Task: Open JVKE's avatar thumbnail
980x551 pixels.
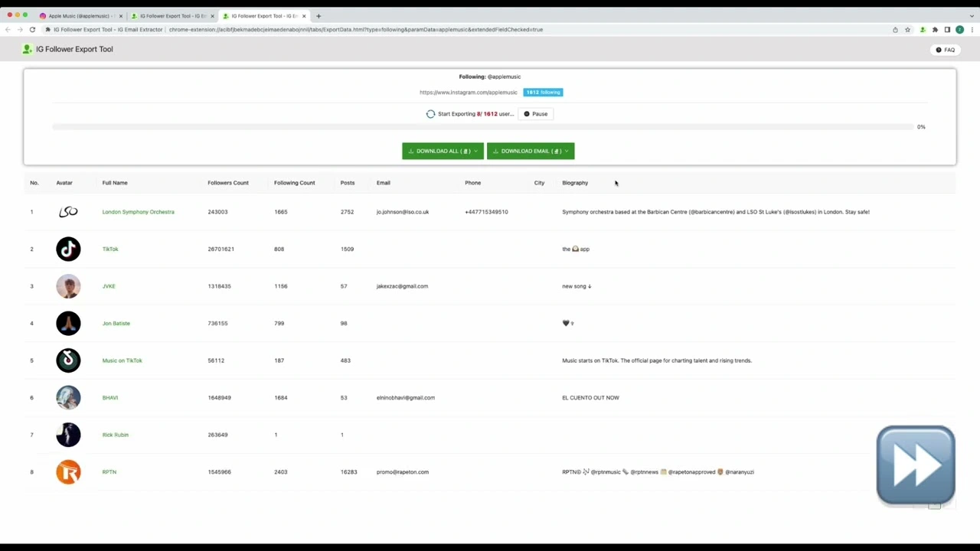Action: coord(68,286)
